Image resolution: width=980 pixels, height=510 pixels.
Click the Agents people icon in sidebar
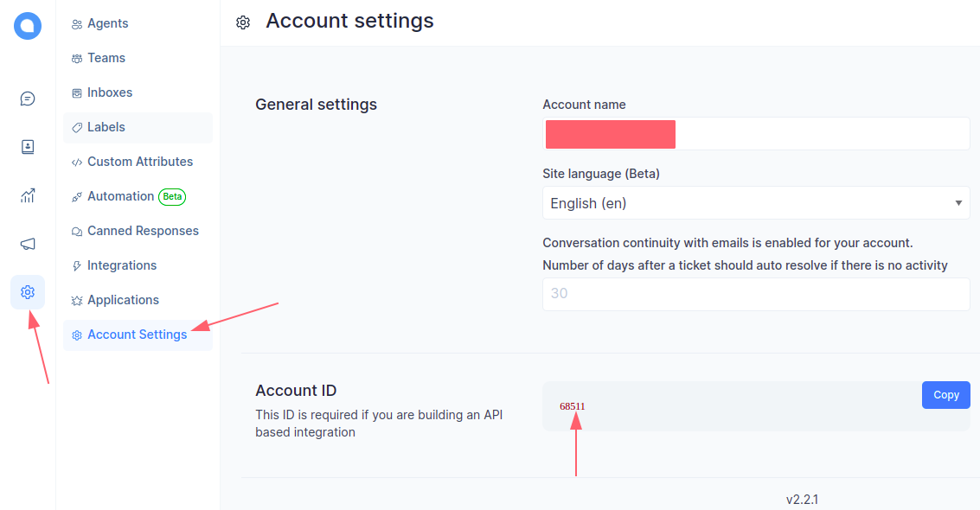pyautogui.click(x=77, y=24)
